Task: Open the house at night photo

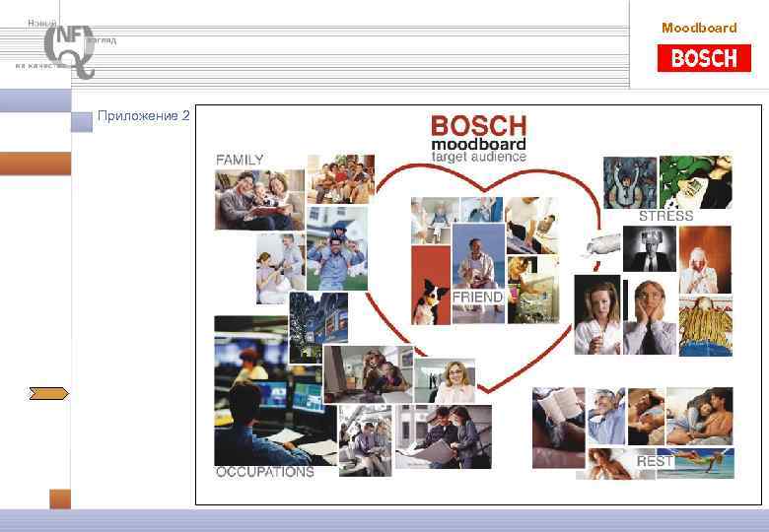Action: point(318,327)
